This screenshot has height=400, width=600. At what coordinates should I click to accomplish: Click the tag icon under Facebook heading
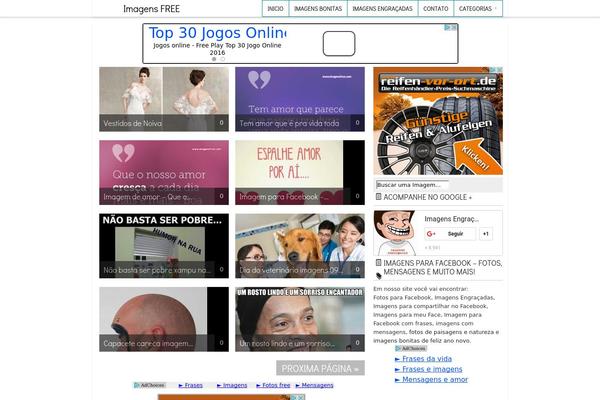(379, 275)
